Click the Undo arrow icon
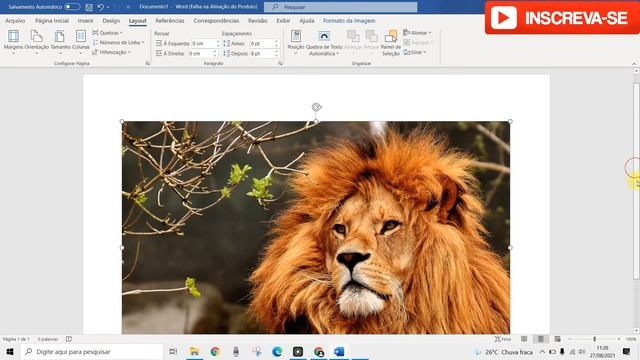 [x=100, y=7]
